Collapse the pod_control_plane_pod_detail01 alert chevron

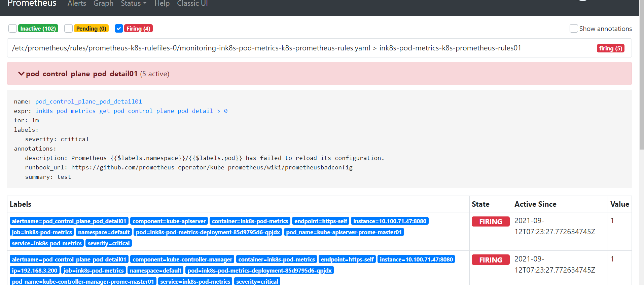click(x=21, y=74)
